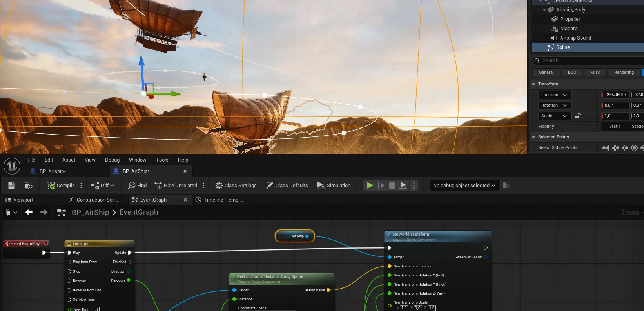Navigate back in graph history
This screenshot has width=644, height=311.
29,212
